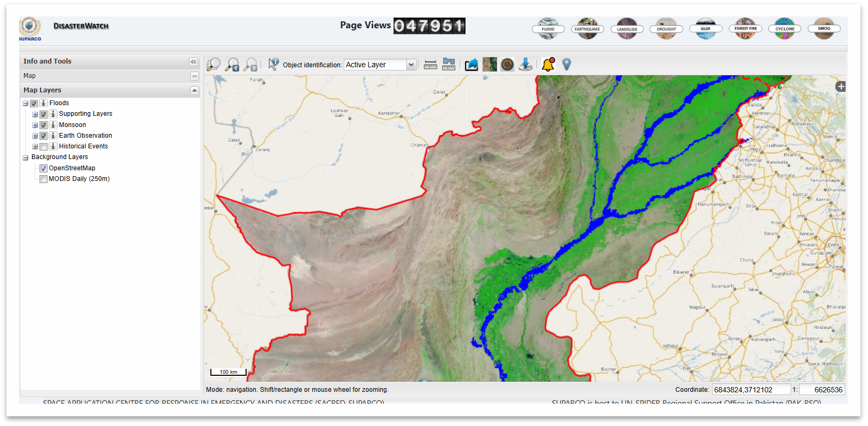Click the zoom to full extent magnifier
The width and height of the screenshot is (868, 426).
214,65
